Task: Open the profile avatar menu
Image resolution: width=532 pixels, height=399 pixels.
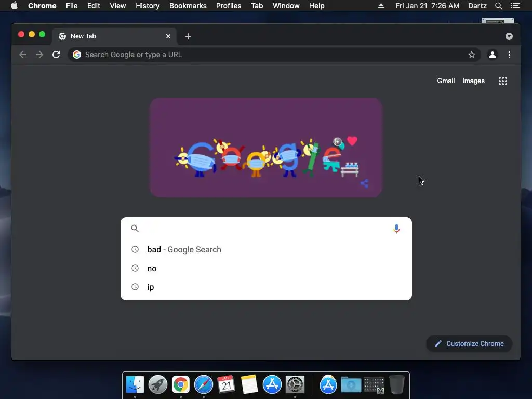Action: [x=493, y=55]
